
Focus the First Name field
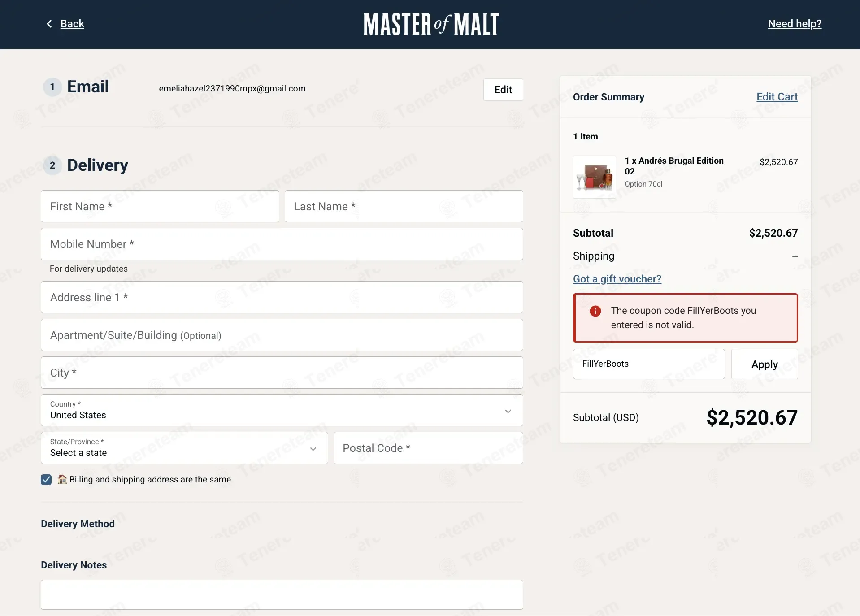[160, 206]
